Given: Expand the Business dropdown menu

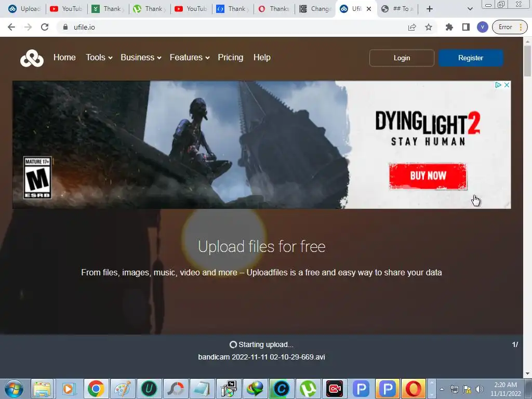Looking at the screenshot, I should tap(141, 57).
